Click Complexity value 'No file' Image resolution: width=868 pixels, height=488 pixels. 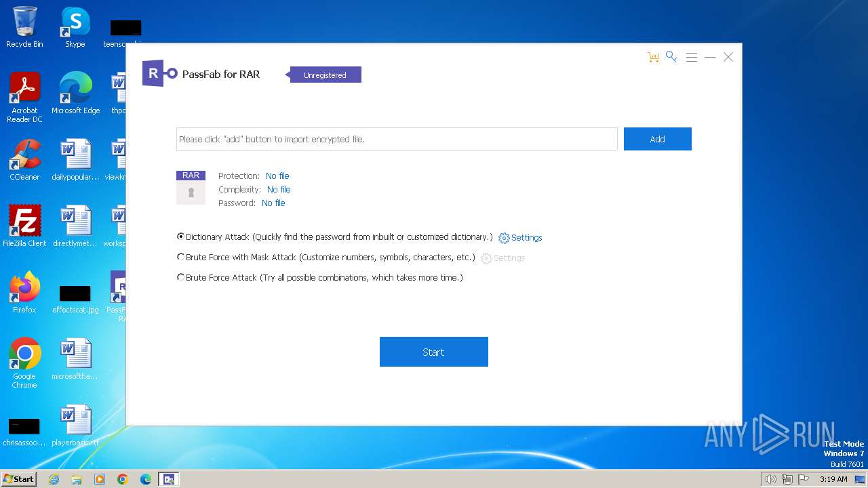[x=279, y=189]
